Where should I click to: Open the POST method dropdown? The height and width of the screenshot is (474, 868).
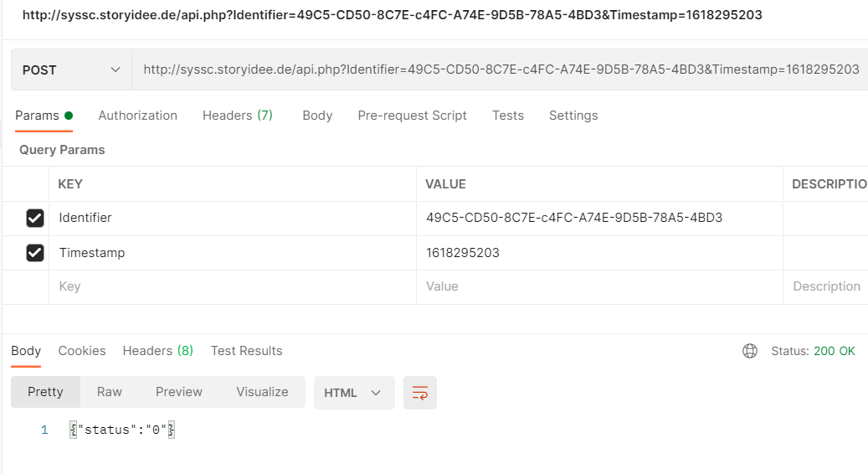pos(71,70)
